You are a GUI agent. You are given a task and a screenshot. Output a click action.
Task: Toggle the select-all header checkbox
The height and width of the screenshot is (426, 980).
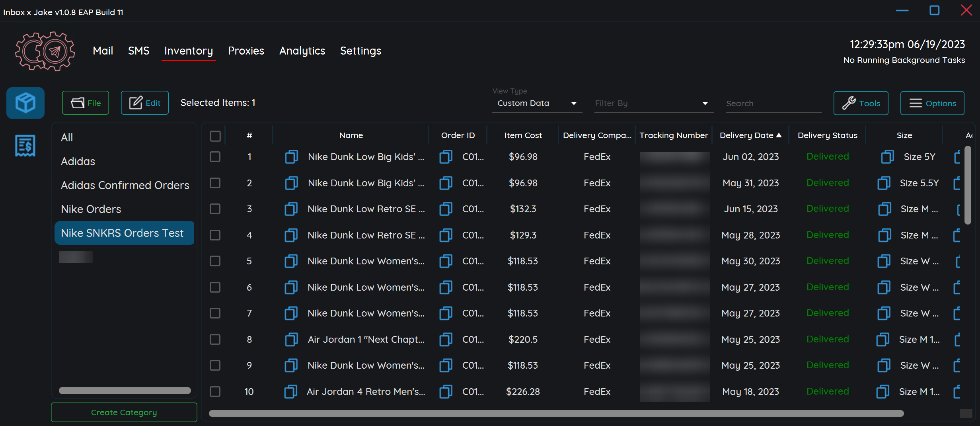point(215,136)
